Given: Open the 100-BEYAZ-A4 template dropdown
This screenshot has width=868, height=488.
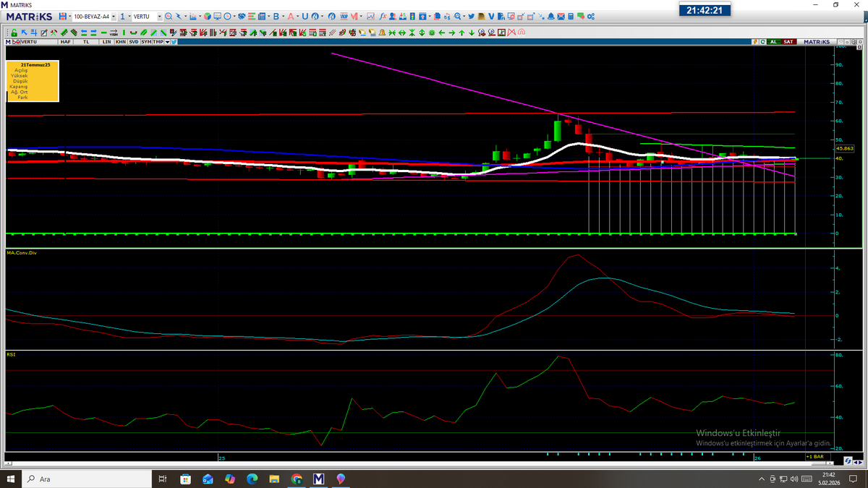Looking at the screenshot, I should (x=114, y=16).
